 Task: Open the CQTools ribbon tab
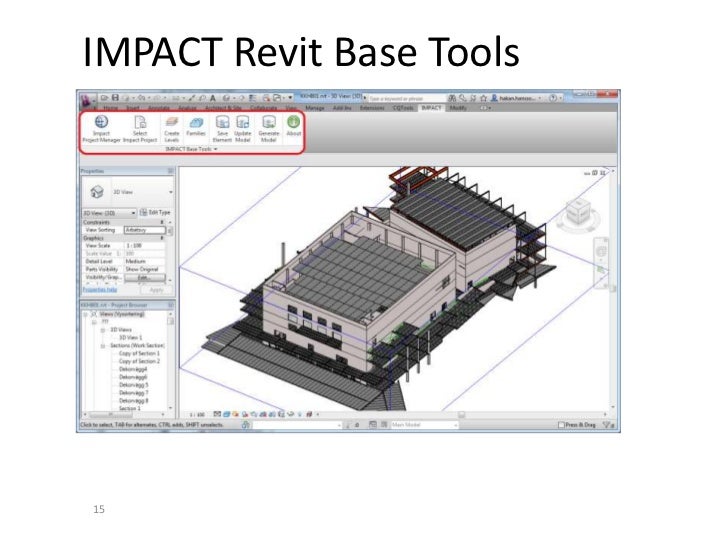pyautogui.click(x=403, y=108)
